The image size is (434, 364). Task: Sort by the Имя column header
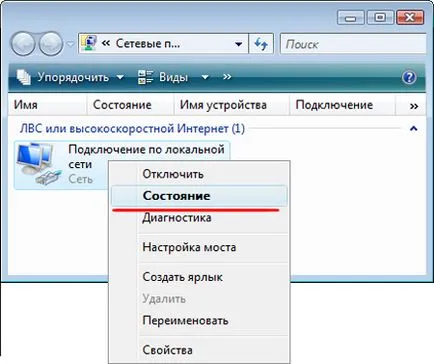(48, 105)
